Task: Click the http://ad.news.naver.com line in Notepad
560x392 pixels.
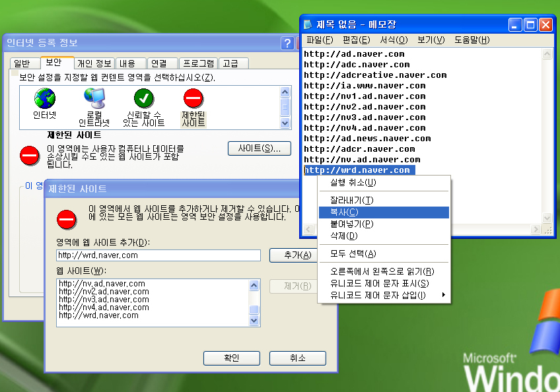Action: pos(367,139)
